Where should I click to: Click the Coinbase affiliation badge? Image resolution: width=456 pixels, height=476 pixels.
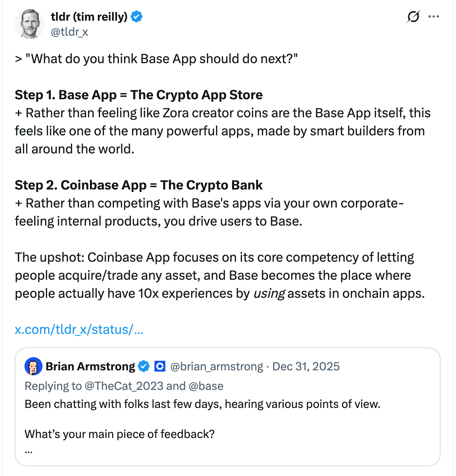point(160,366)
